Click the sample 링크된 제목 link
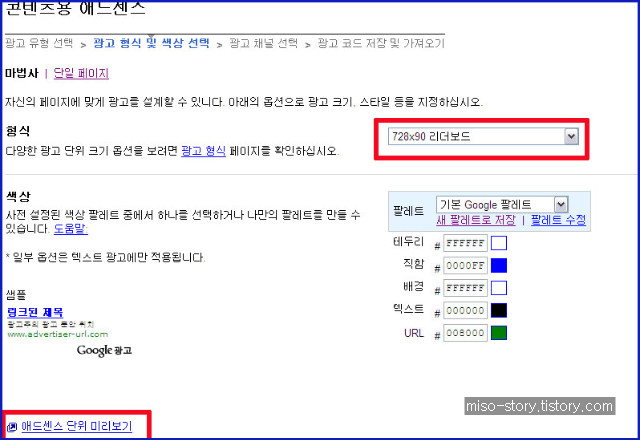This screenshot has height=440, width=640. pyautogui.click(x=35, y=312)
